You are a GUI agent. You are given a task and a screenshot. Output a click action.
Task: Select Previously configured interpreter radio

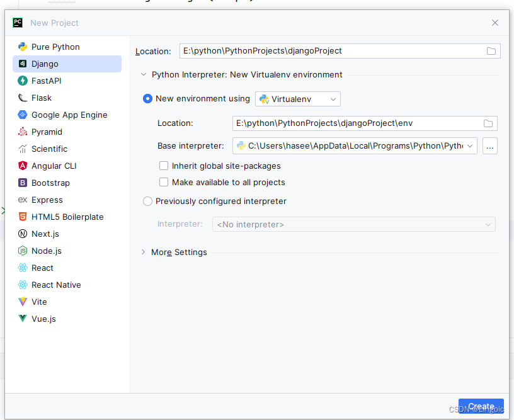pos(147,201)
